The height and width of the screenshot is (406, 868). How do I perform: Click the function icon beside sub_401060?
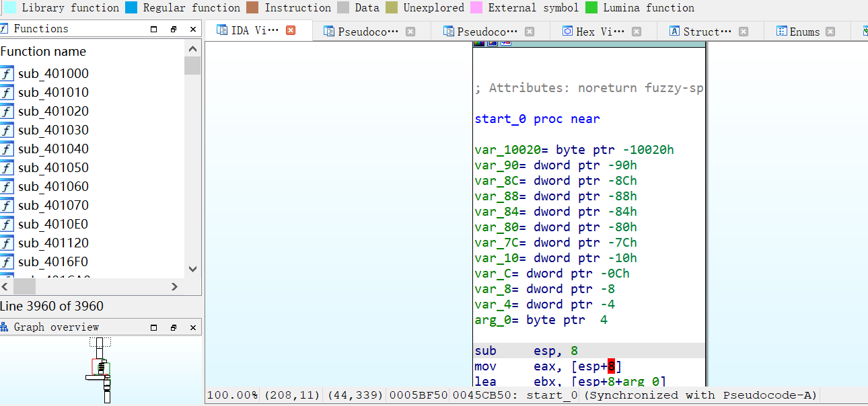coord(7,187)
